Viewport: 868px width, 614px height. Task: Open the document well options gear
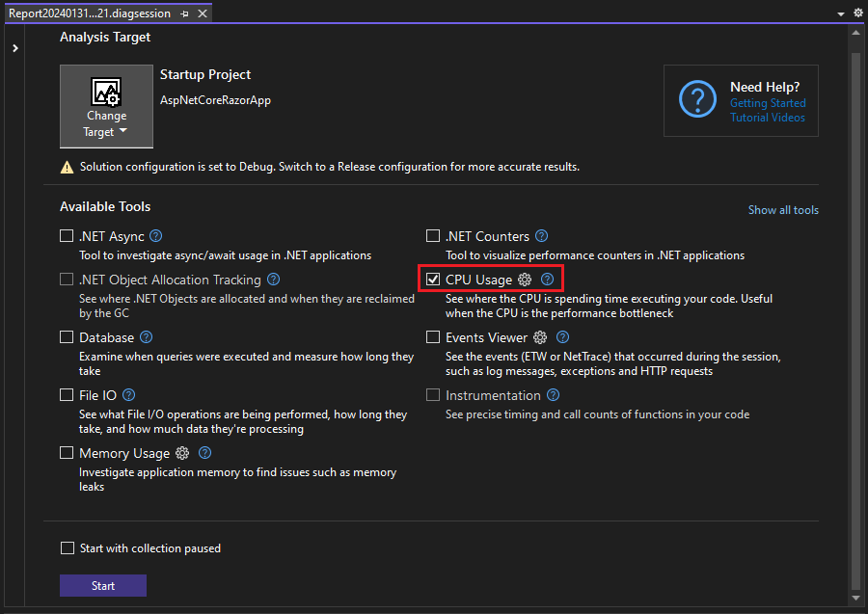coord(856,13)
